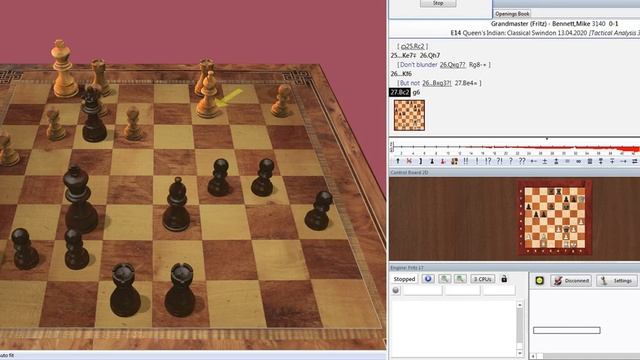The image size is (640, 360).
Task: Select variation move 26...Bxg3?!
Action: coord(437,83)
